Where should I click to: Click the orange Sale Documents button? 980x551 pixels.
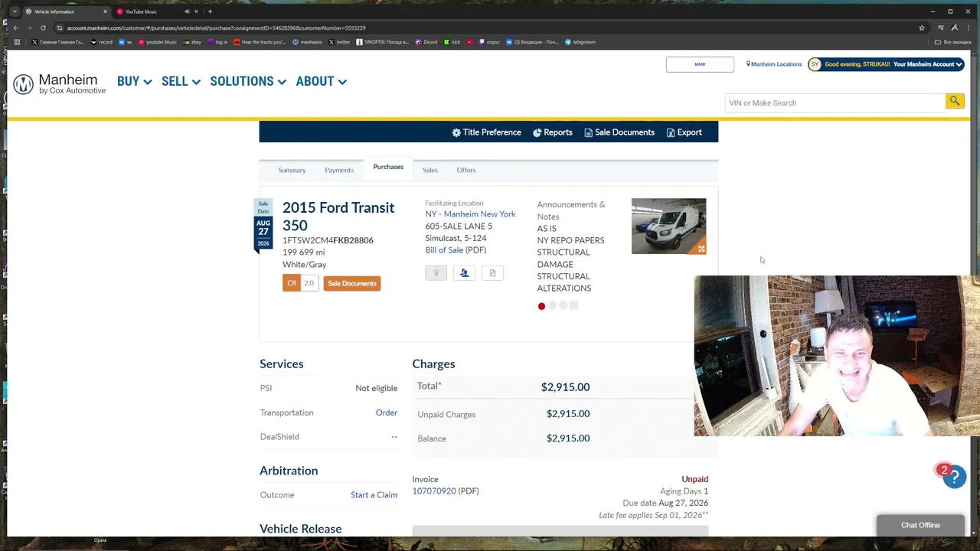pos(352,283)
